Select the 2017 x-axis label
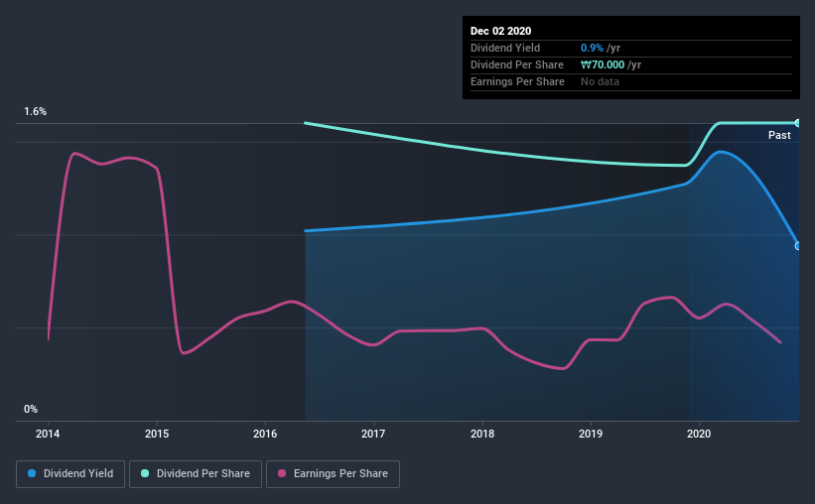Image resolution: width=815 pixels, height=504 pixels. 373,434
